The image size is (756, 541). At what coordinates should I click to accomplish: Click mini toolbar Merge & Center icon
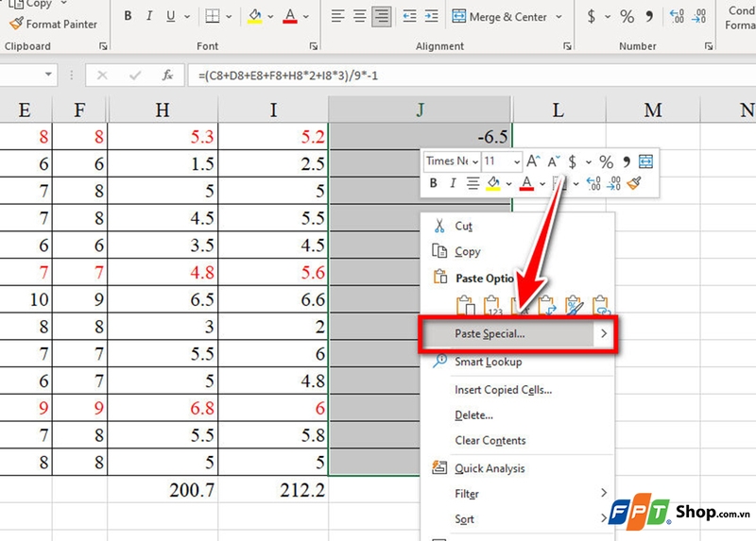pos(645,161)
